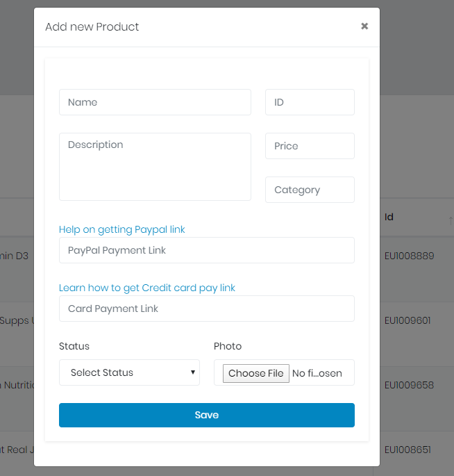The height and width of the screenshot is (476, 454).
Task: Select the Price input field
Action: tap(310, 146)
